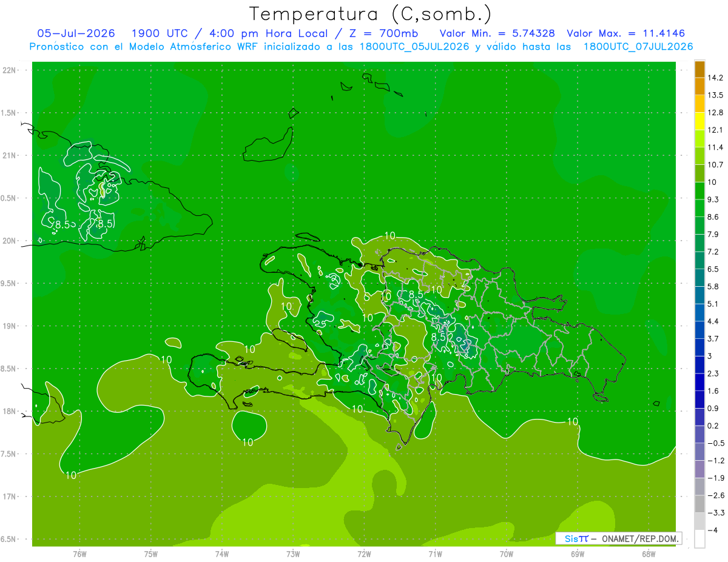
Task: Click the '0.9' colorbar label
Action: pyautogui.click(x=713, y=408)
